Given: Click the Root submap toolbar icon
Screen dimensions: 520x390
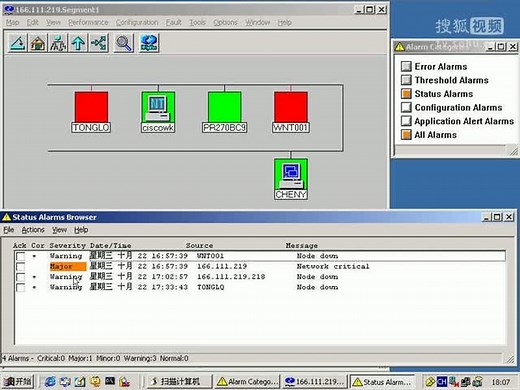Looking at the screenshot, I should coord(58,43).
